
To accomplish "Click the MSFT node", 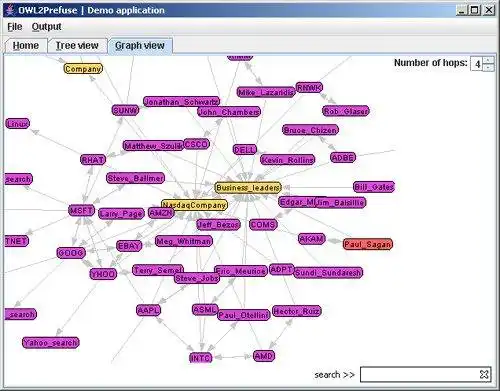I will (82, 210).
